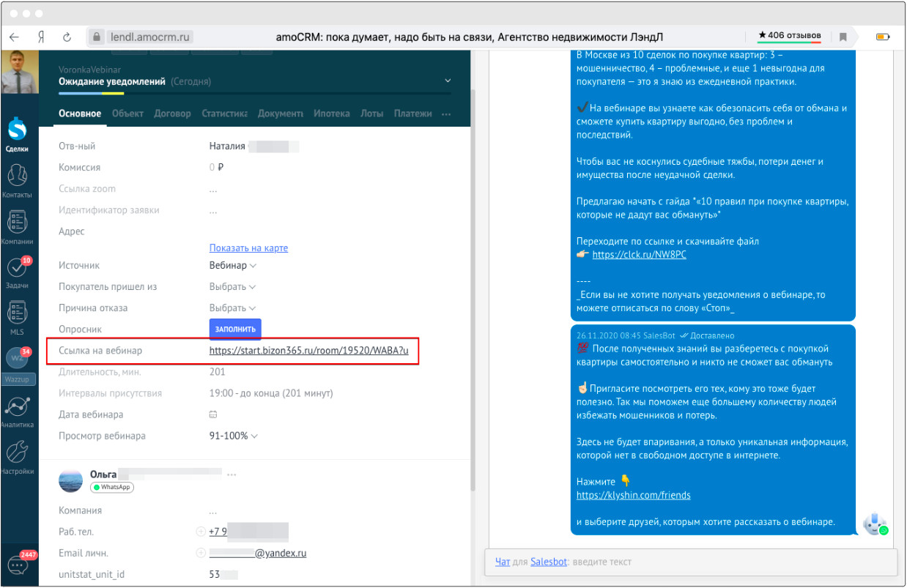Click the Ссылка zoom empty value
The width and height of the screenshot is (907, 588).
tap(213, 189)
